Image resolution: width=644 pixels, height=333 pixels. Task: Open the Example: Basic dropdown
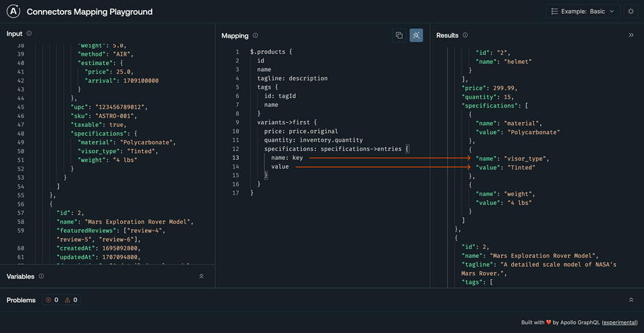(583, 11)
